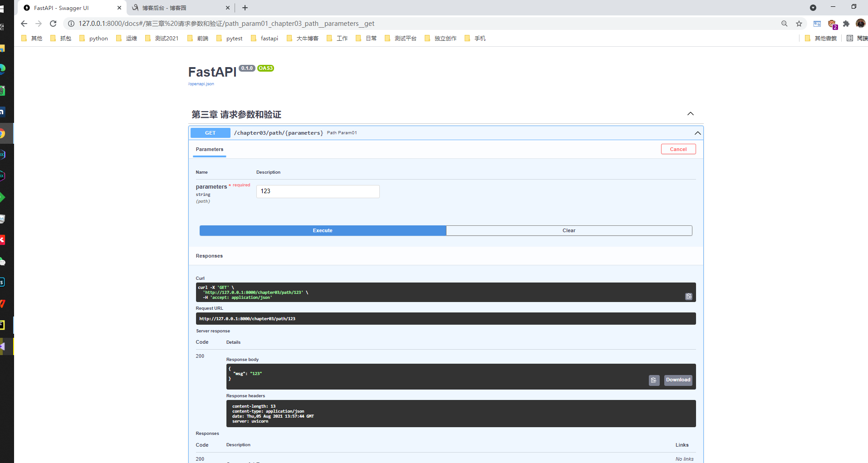The height and width of the screenshot is (463, 868).
Task: Collapse the GET /chapter03/path/{parameters} operation
Action: pyautogui.click(x=698, y=133)
